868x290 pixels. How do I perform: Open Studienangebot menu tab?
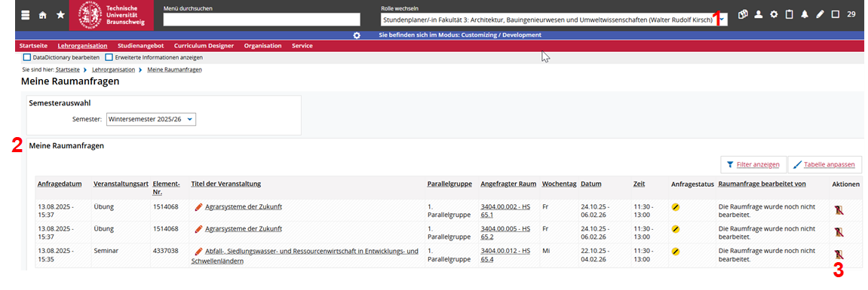click(x=140, y=46)
